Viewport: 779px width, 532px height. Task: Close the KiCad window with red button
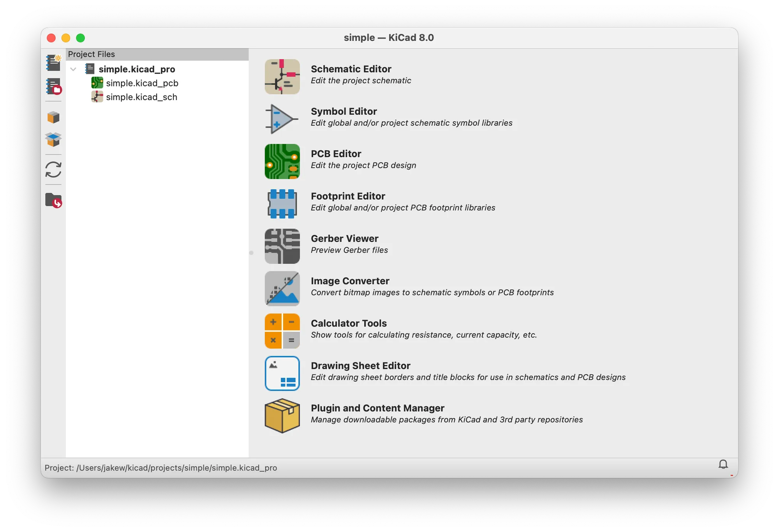(51, 38)
